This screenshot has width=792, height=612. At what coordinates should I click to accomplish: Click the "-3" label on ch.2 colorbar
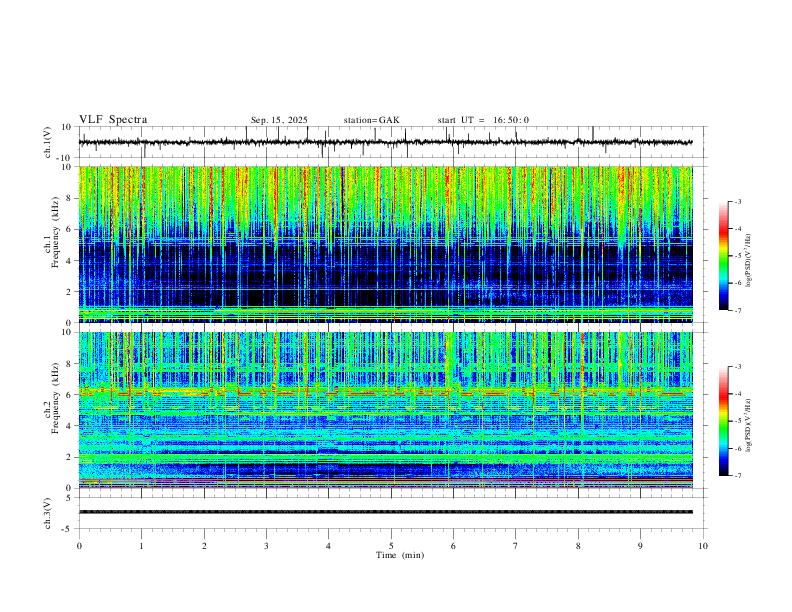click(x=737, y=367)
